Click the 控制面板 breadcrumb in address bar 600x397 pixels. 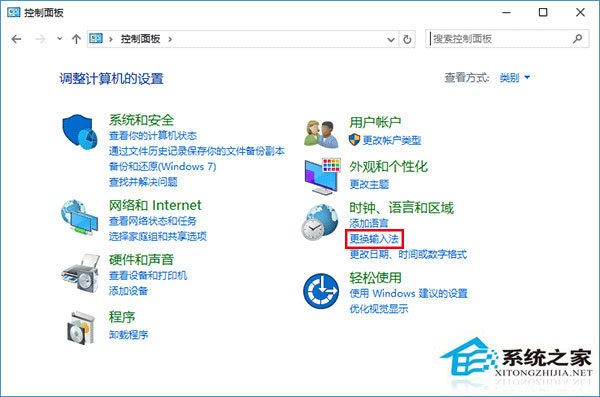point(140,39)
